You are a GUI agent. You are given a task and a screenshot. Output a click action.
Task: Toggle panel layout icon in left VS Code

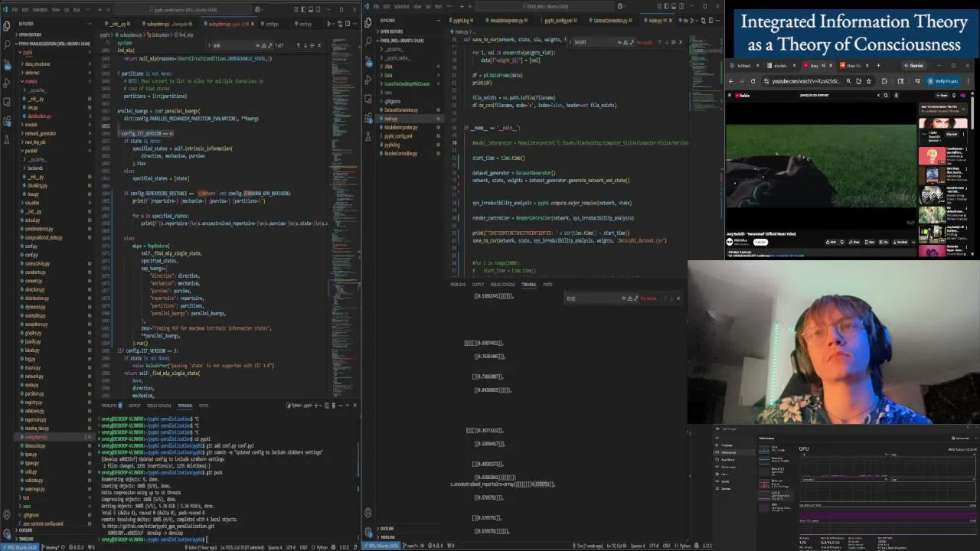[312, 10]
